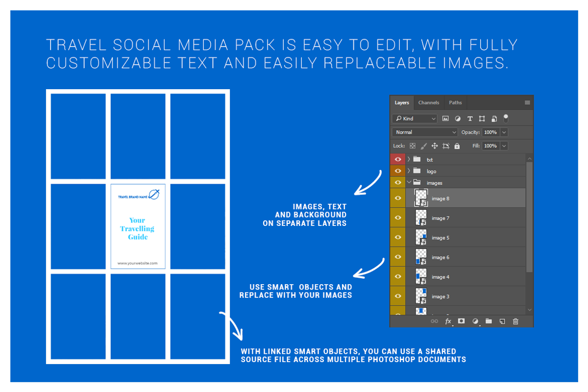Toggle the layer filtering switch
The image size is (588, 392).
point(506,119)
